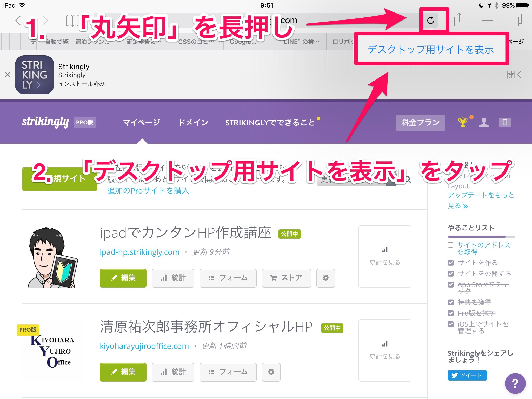Tap the Safari reload circular arrow

[431, 20]
